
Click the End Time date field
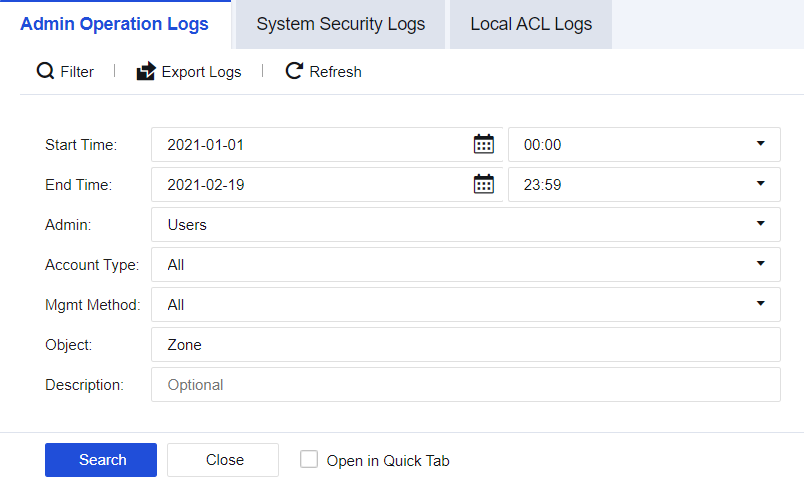tap(310, 184)
